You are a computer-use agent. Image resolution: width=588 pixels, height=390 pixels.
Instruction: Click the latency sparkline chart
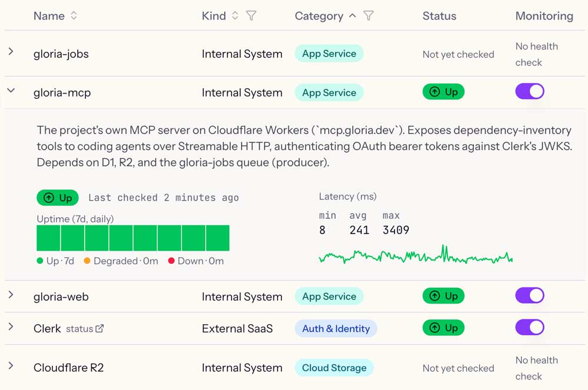(x=416, y=254)
